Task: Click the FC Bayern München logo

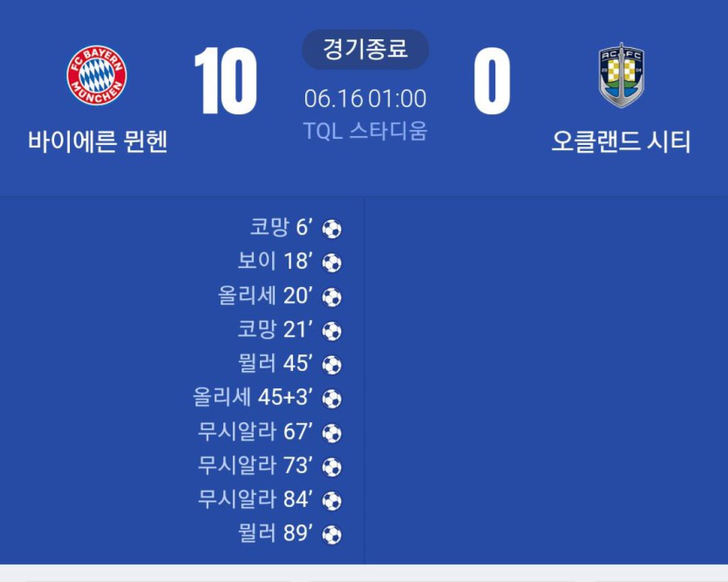Action: point(97,75)
